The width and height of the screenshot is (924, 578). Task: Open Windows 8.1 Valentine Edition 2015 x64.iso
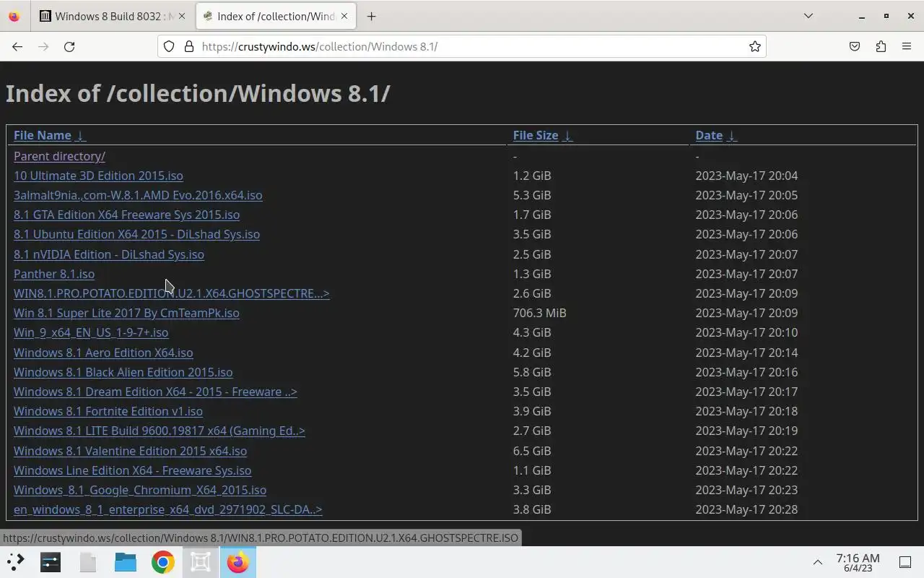point(130,451)
